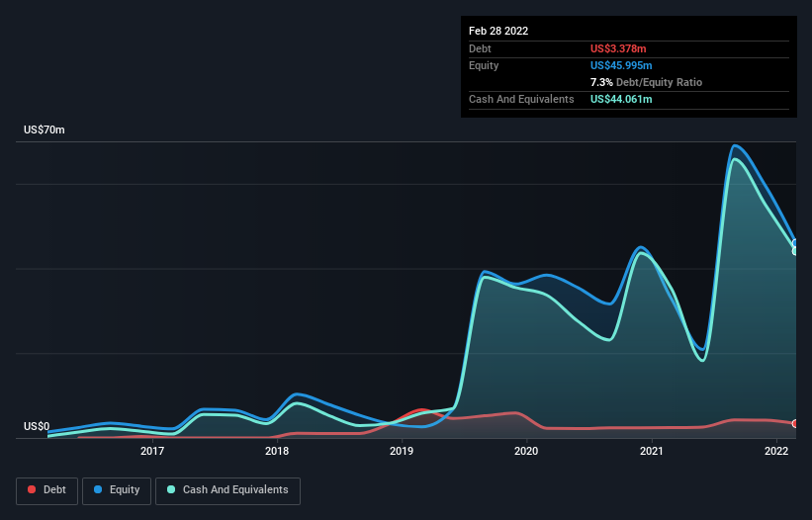The image size is (812, 520).
Task: Click Cash And Equivalents label in tooltip
Action: click(x=521, y=99)
